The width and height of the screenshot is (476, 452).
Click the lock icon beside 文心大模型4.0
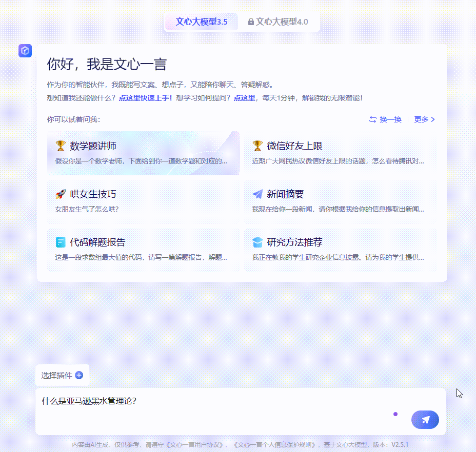[x=251, y=22]
